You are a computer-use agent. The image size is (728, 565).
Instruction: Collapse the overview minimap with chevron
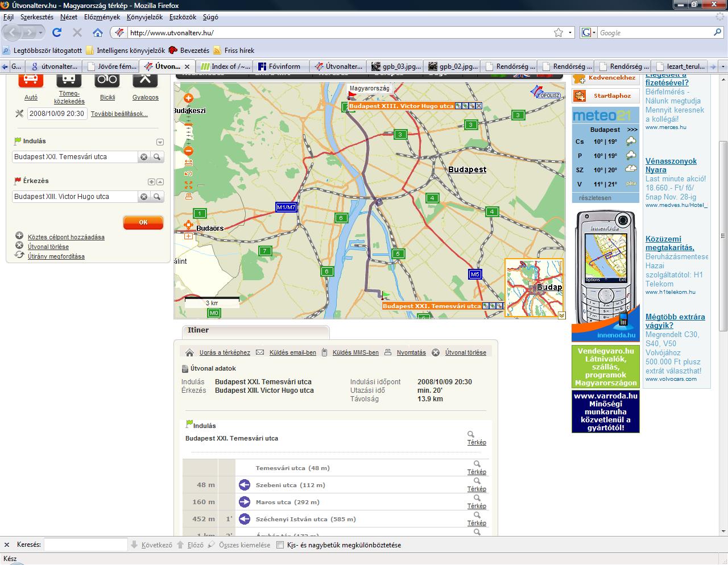561,315
